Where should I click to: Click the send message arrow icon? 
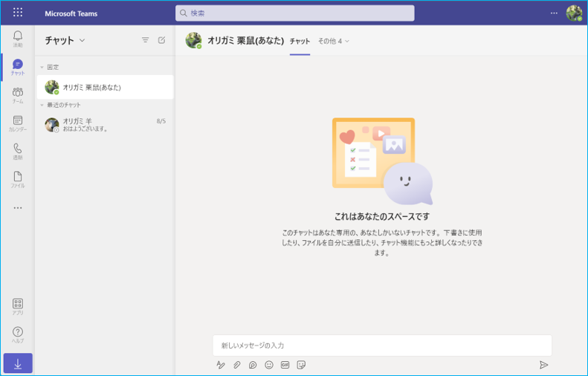point(543,365)
